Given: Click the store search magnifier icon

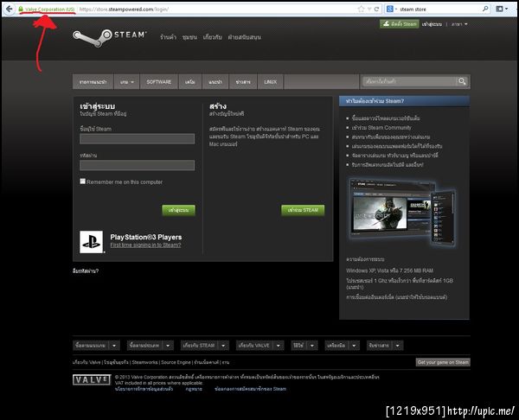Looking at the screenshot, I should click(x=462, y=81).
